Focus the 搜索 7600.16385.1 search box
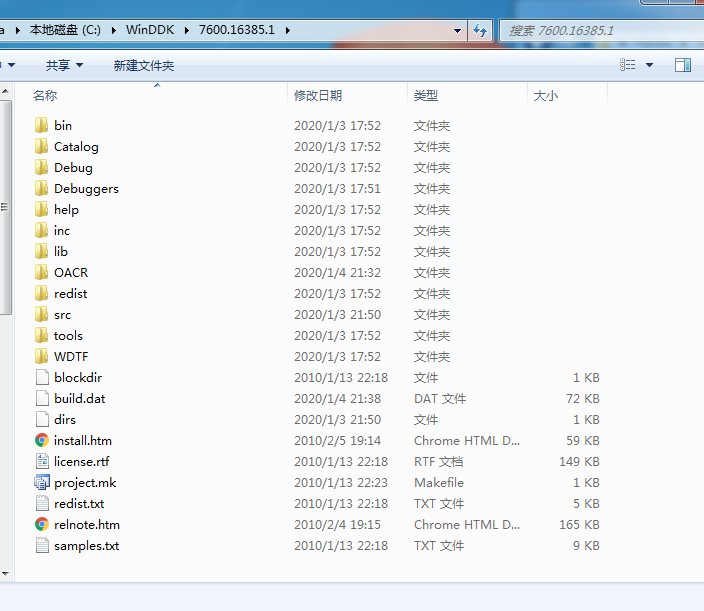The height and width of the screenshot is (611, 704). [602, 31]
